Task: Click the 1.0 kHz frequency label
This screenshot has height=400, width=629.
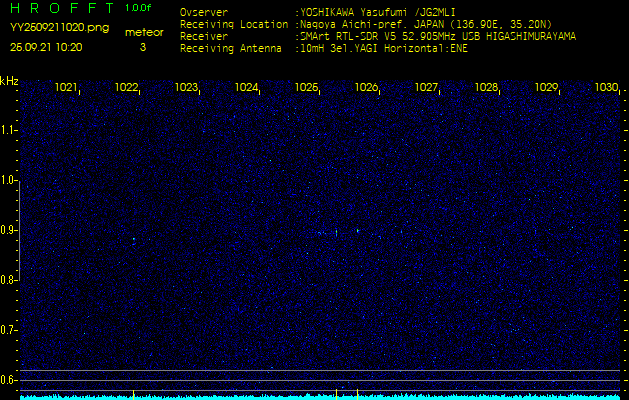Action: pyautogui.click(x=9, y=180)
